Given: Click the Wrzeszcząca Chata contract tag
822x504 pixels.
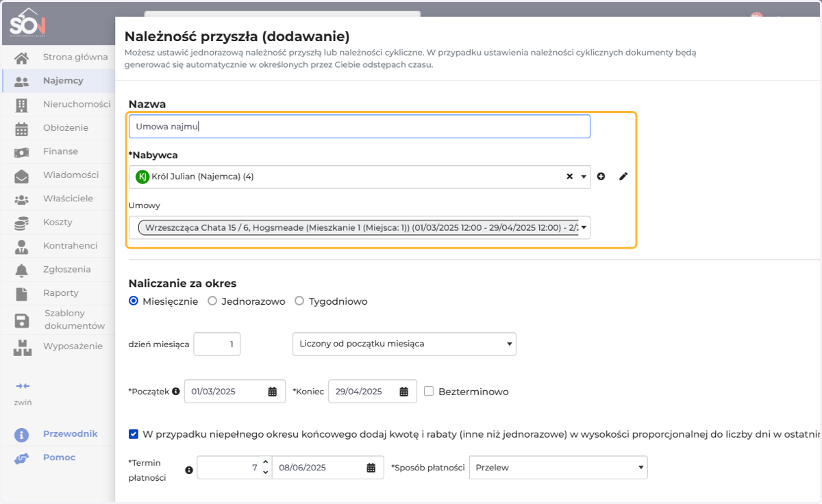Looking at the screenshot, I should pos(358,227).
